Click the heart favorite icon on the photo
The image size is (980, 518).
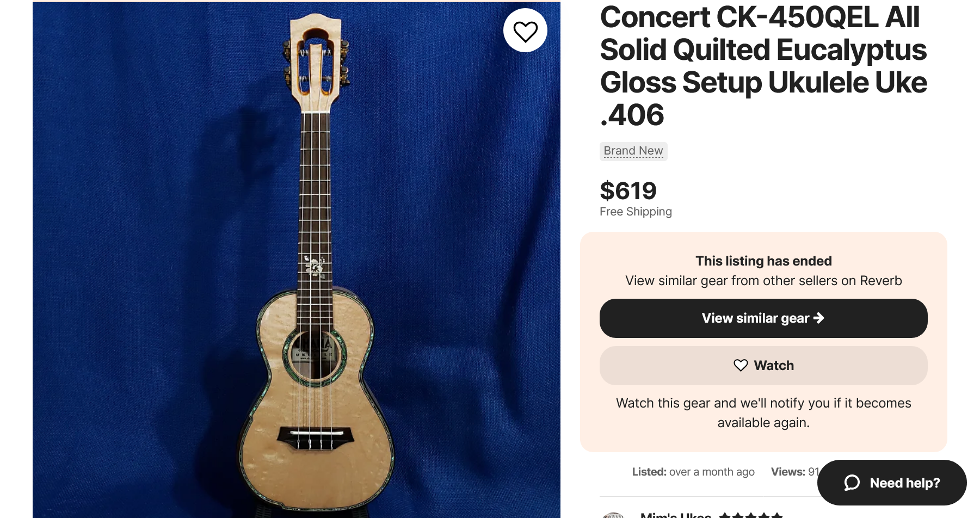tap(525, 31)
